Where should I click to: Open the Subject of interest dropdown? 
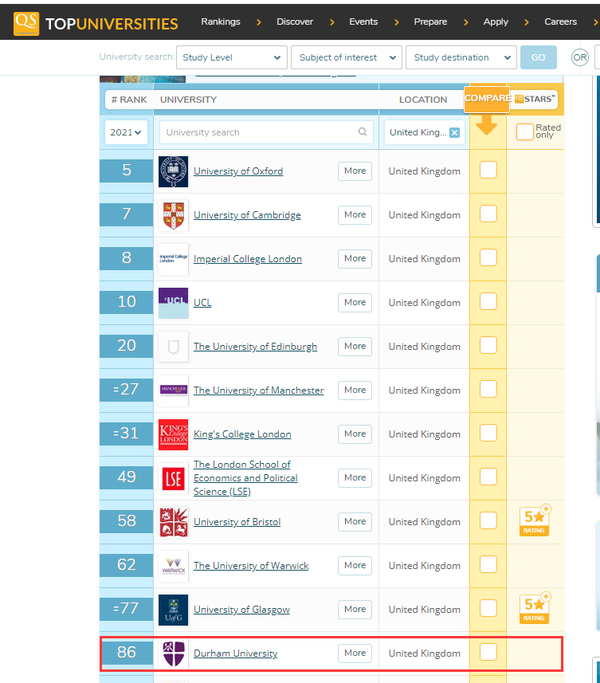(346, 57)
